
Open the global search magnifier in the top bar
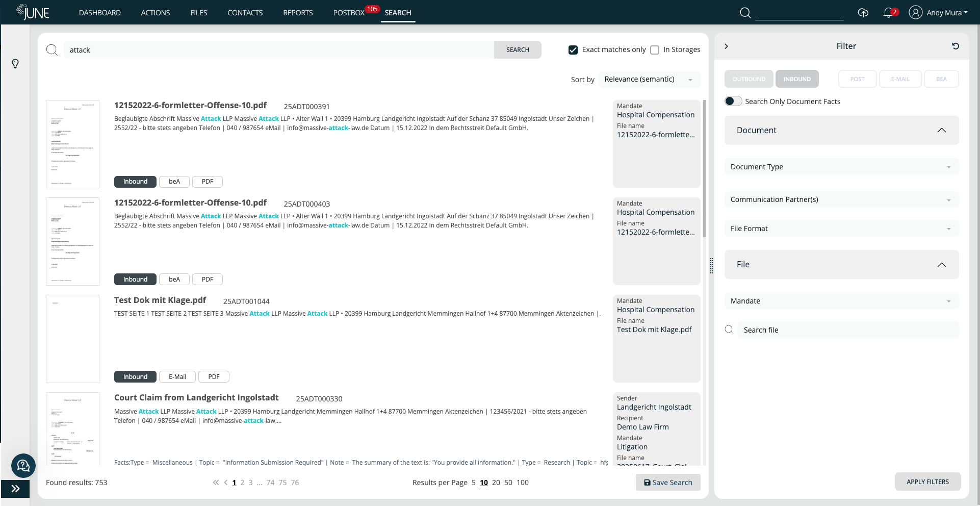pyautogui.click(x=745, y=12)
